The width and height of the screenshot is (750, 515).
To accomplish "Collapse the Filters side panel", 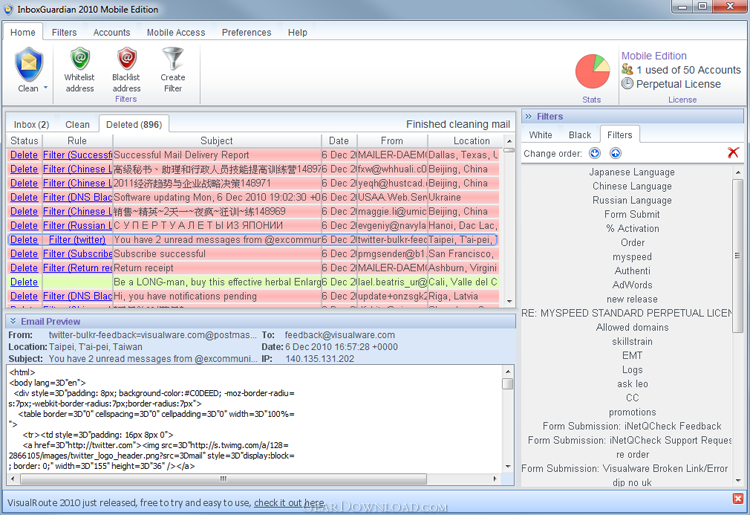I will pos(528,116).
